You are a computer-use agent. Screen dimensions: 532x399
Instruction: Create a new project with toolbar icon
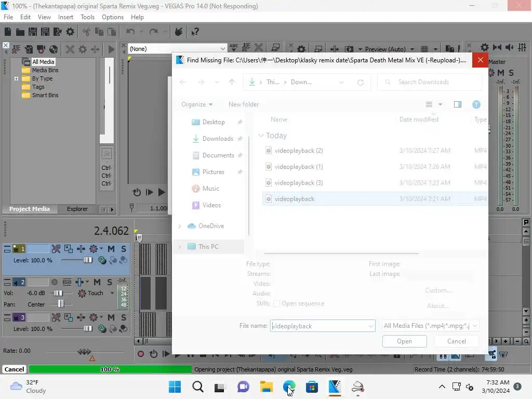pos(8,32)
